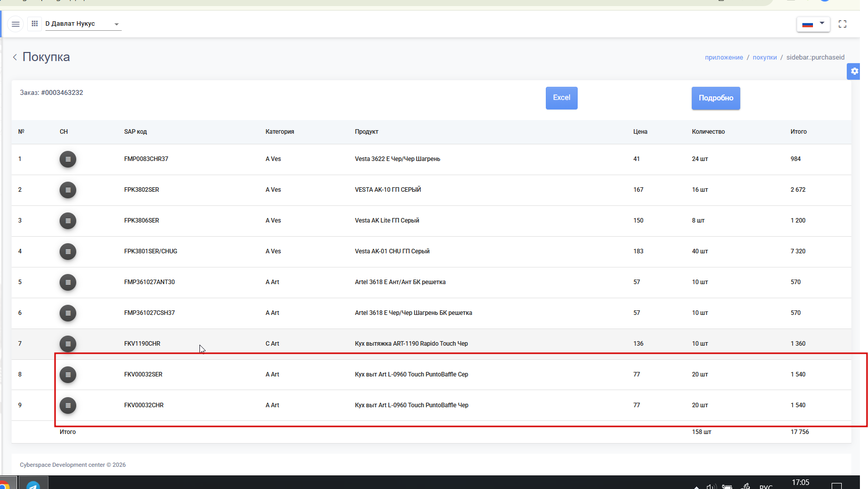Open list icon for FKV00032CHR row

pyautogui.click(x=68, y=405)
